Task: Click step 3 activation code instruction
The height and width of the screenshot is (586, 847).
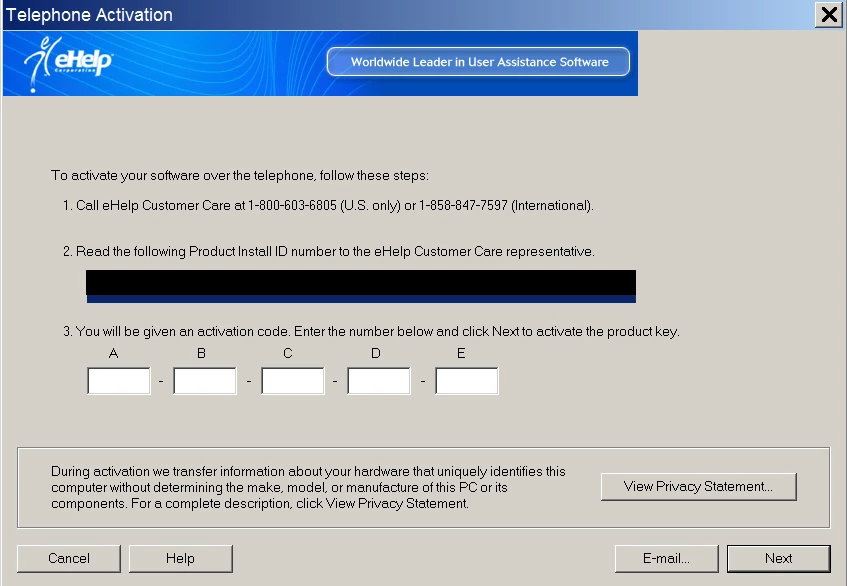Action: [372, 332]
